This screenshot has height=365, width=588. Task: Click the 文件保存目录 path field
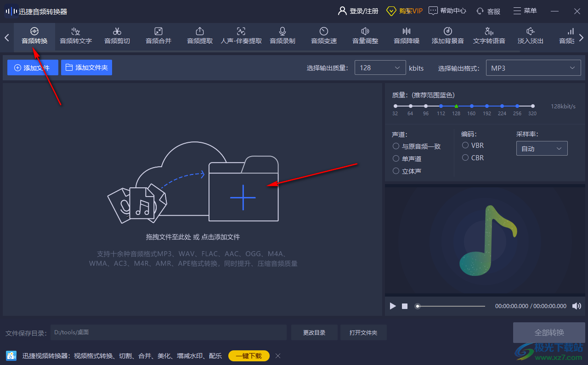[169, 332]
